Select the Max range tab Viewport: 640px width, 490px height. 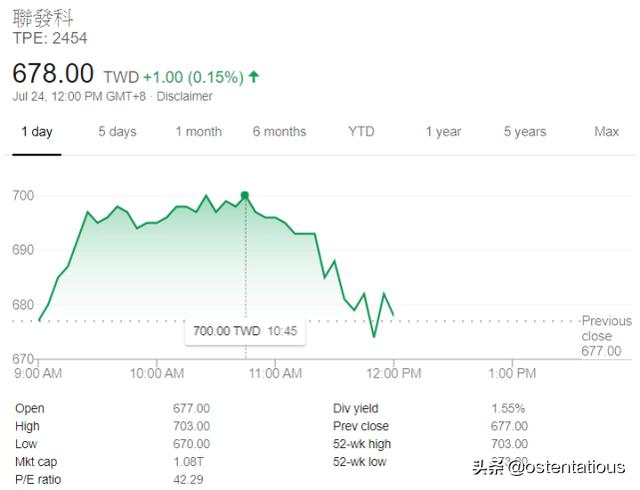click(607, 131)
